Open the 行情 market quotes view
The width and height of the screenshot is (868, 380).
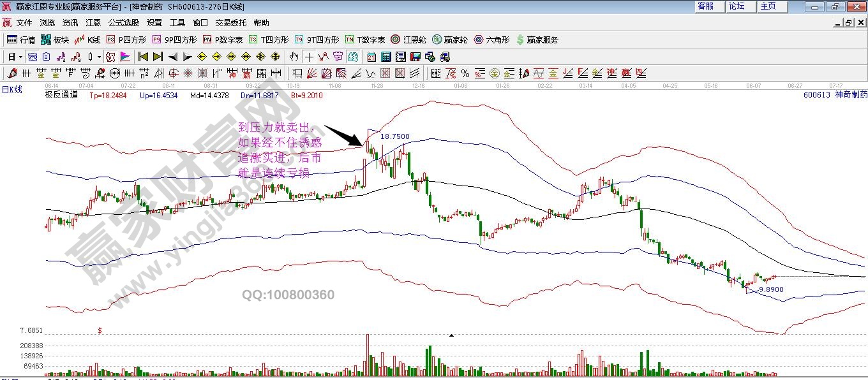(x=21, y=40)
